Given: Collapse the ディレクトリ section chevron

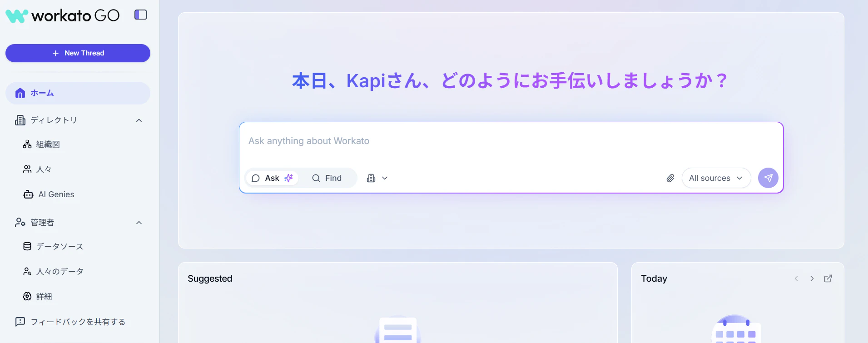Looking at the screenshot, I should [x=139, y=120].
